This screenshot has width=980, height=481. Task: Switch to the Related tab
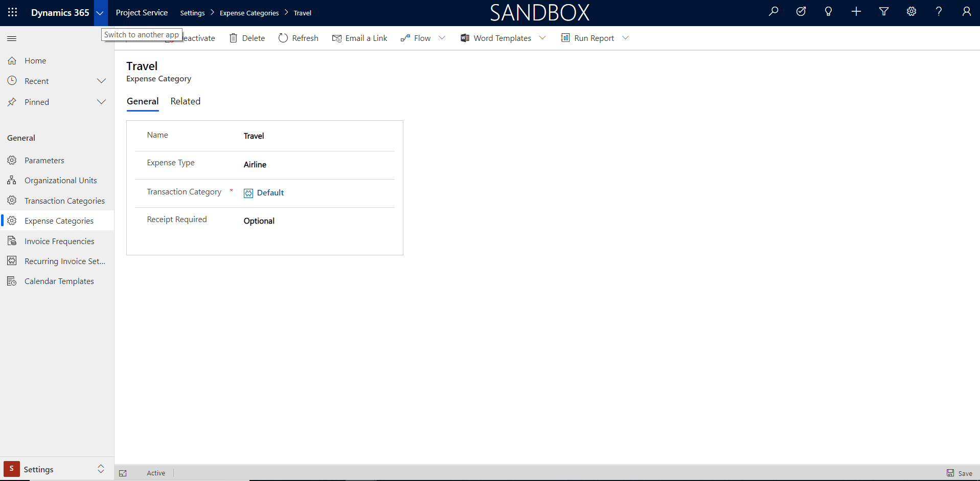tap(185, 101)
